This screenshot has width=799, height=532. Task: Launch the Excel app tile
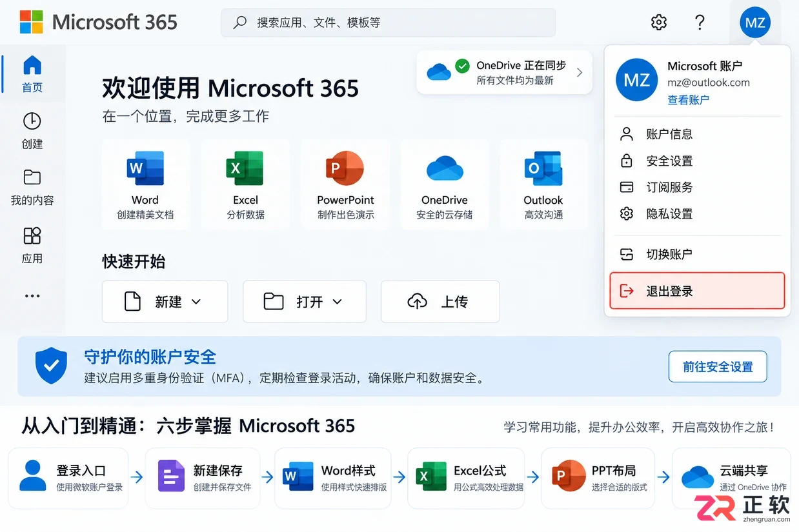coord(245,184)
